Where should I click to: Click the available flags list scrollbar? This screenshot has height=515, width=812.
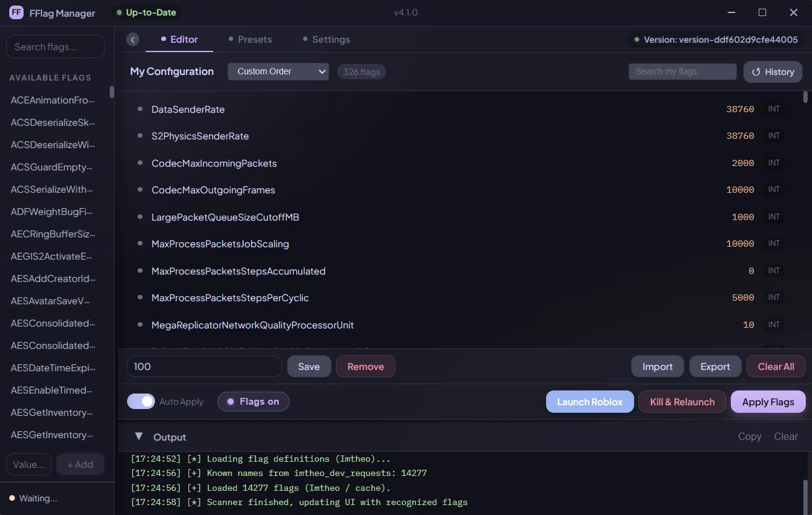coord(112,92)
